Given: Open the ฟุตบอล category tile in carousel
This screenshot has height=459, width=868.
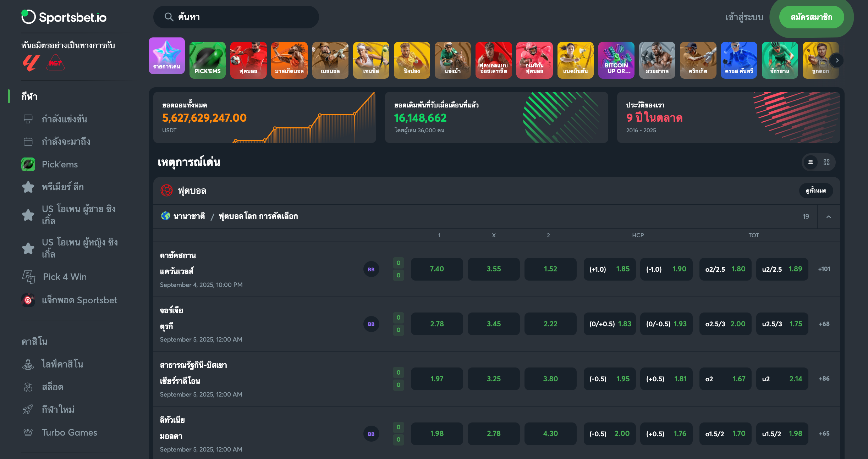Looking at the screenshot, I should [248, 60].
